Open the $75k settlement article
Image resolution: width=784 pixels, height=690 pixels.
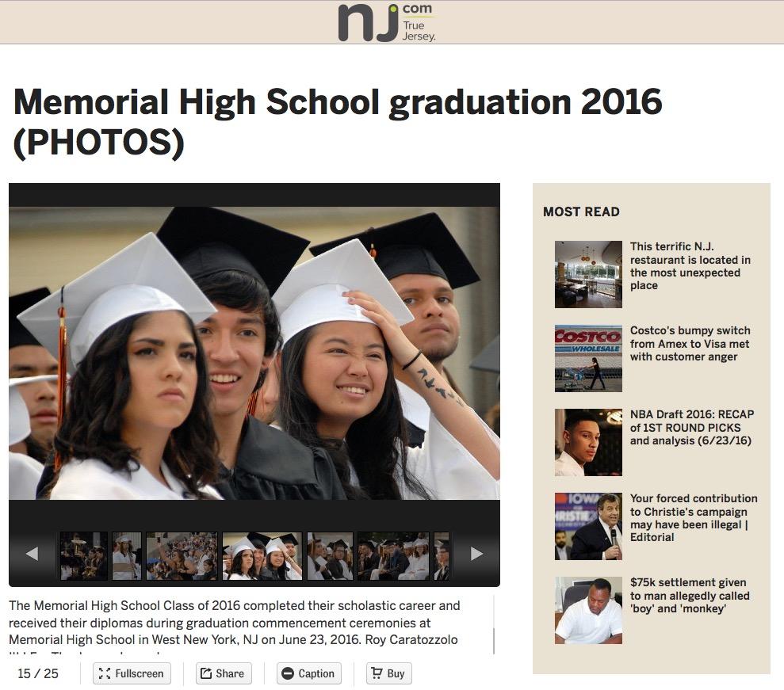pyautogui.click(x=690, y=596)
